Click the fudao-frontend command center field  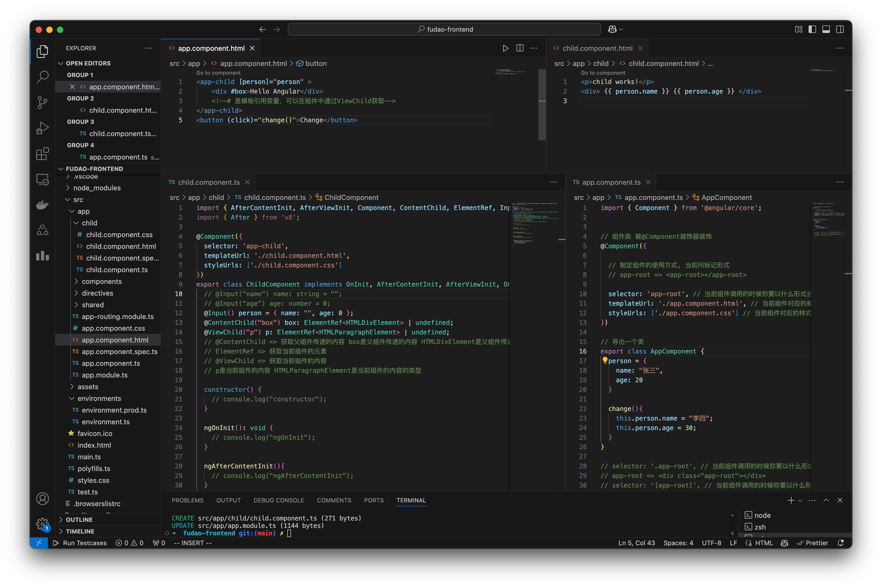[x=444, y=29]
